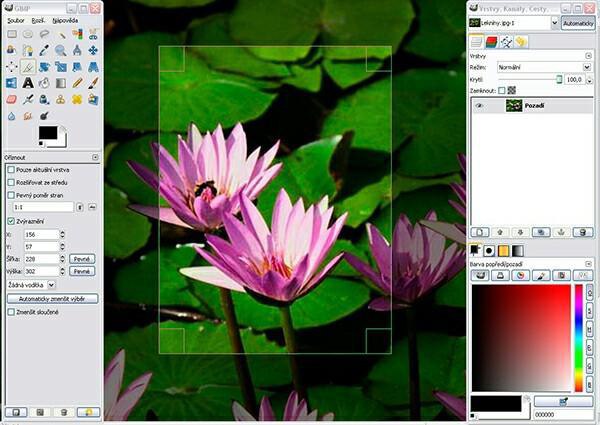Click the delete layer button
The width and height of the screenshot is (600, 425).
[582, 232]
